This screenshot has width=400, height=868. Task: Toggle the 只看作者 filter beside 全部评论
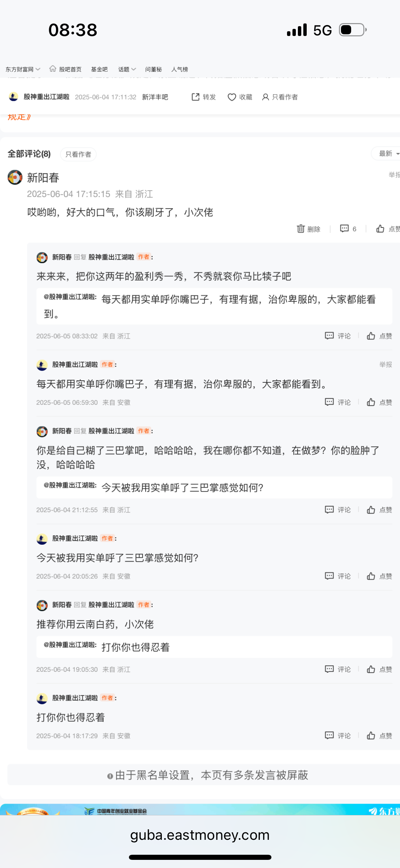click(78, 155)
